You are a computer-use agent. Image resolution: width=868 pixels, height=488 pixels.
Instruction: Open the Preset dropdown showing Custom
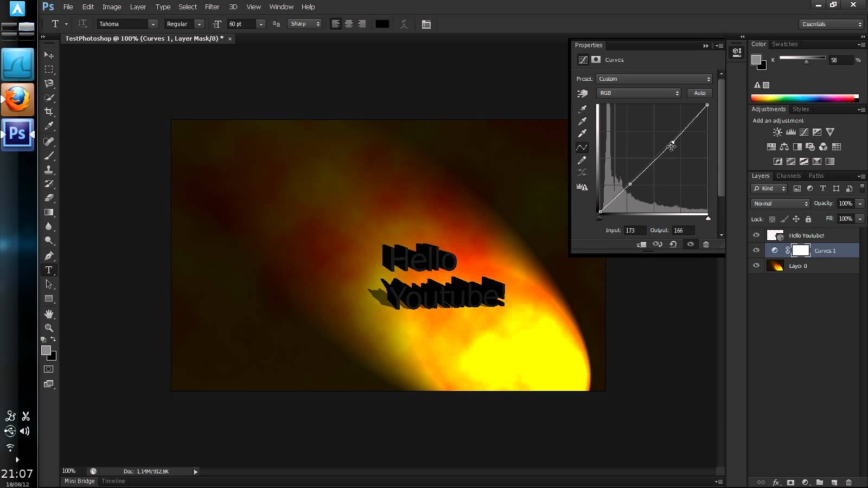point(654,79)
